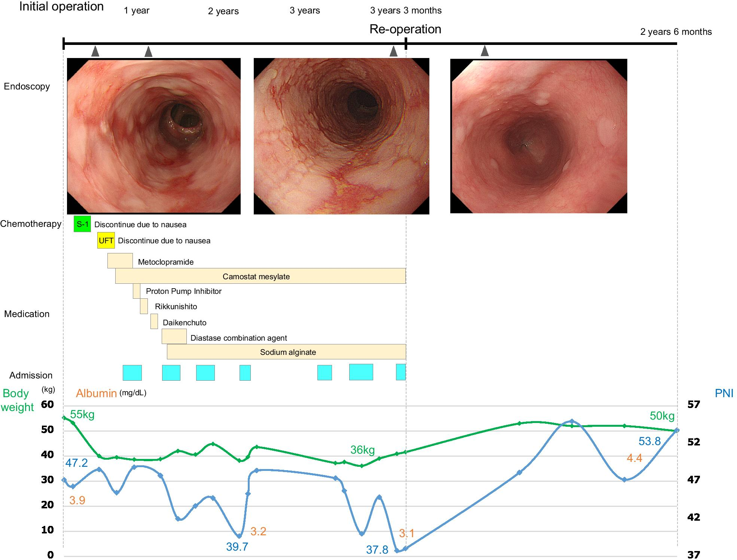Click the 'Proton Pump Inhibitor' label

click(x=184, y=291)
